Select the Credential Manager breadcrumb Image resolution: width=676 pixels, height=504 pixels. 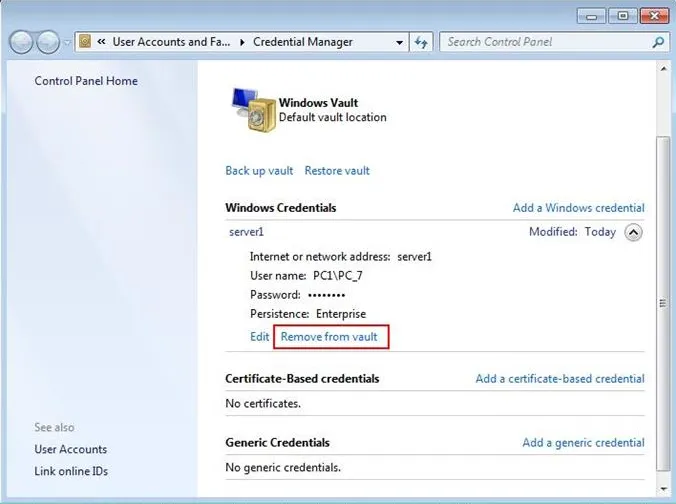303,42
